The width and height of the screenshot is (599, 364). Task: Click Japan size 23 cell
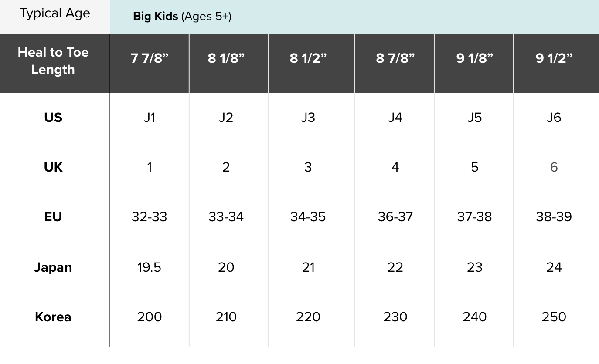474,267
